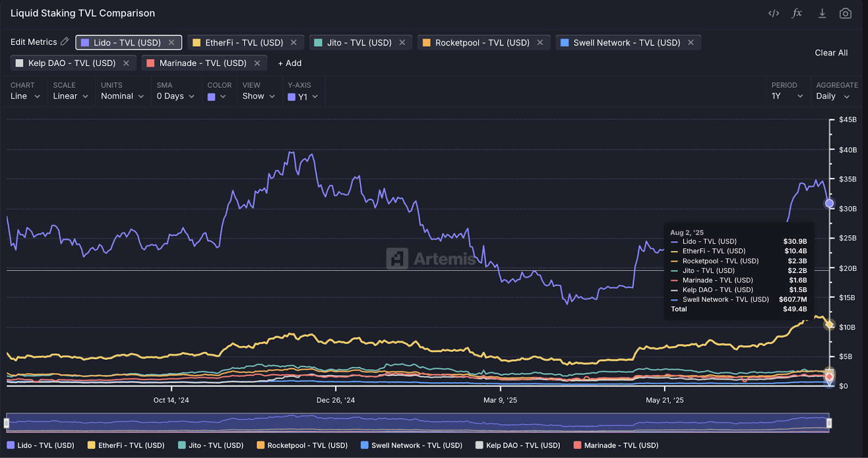This screenshot has height=458, width=868.
Task: Open the Color picker dropdown
Action: point(216,96)
